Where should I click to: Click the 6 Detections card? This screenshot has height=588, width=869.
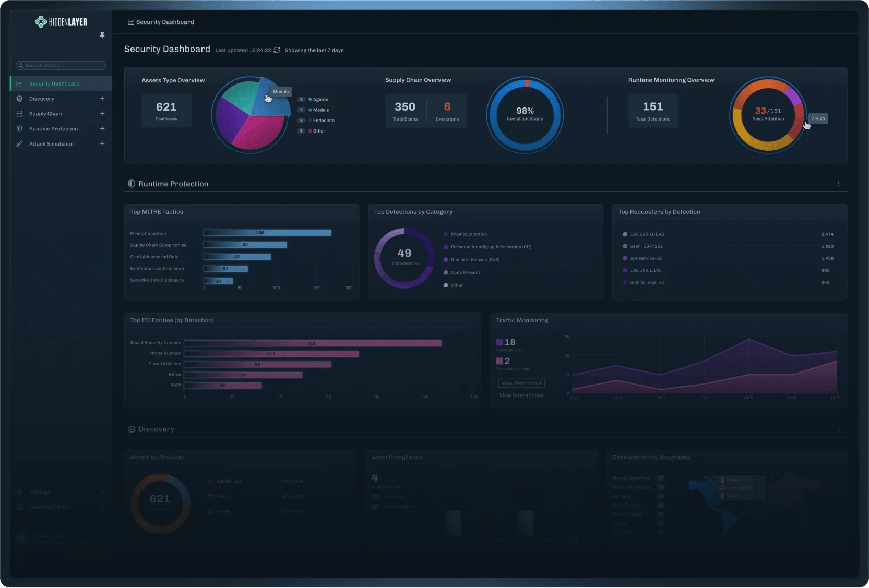pyautogui.click(x=447, y=111)
